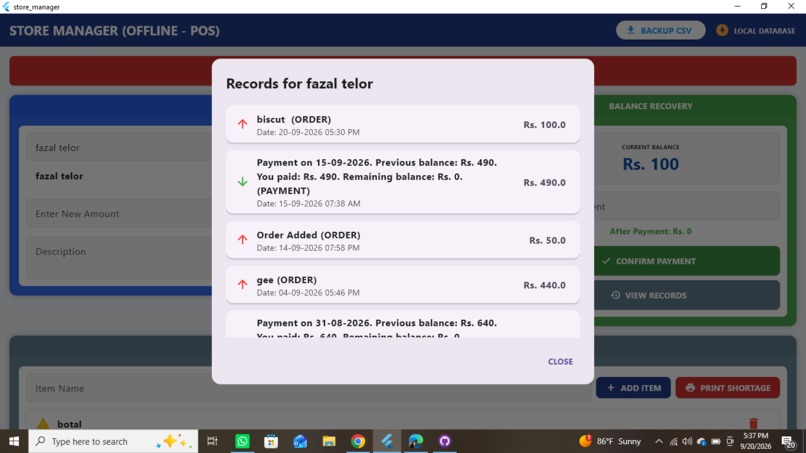This screenshot has width=806, height=453.
Task: Click the View Records button
Action: [686, 295]
